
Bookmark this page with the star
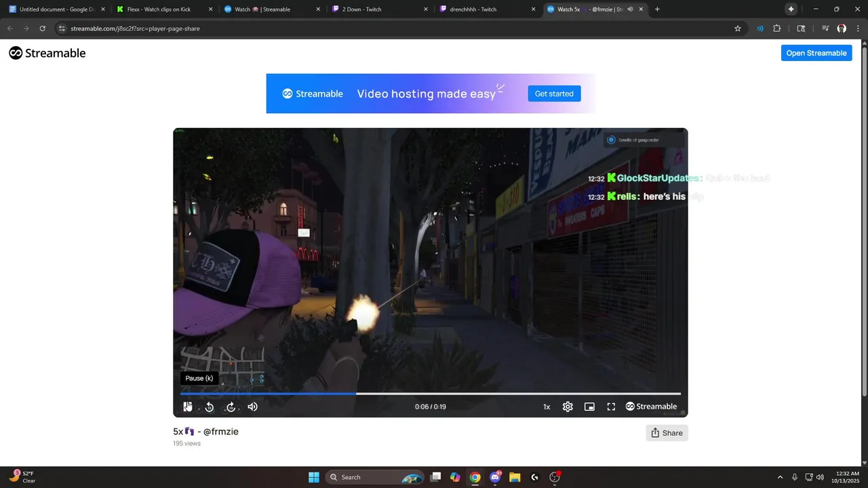click(738, 28)
